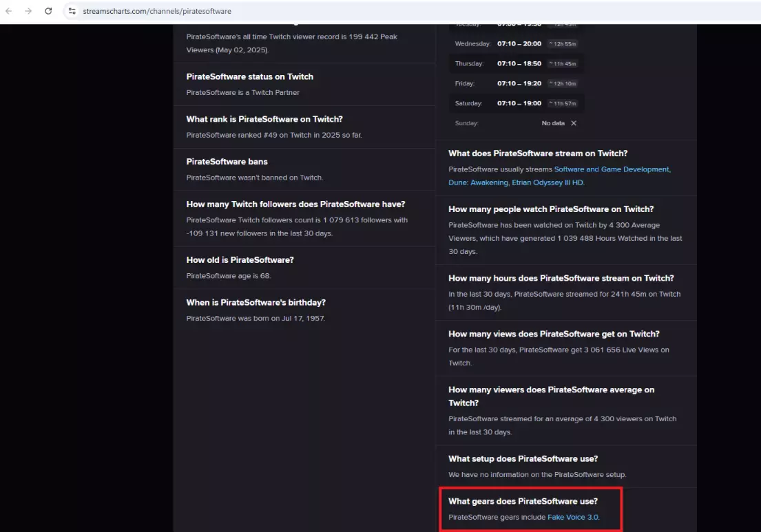Click 'How many viewers does PirateSoftware average' heading

pyautogui.click(x=552, y=396)
